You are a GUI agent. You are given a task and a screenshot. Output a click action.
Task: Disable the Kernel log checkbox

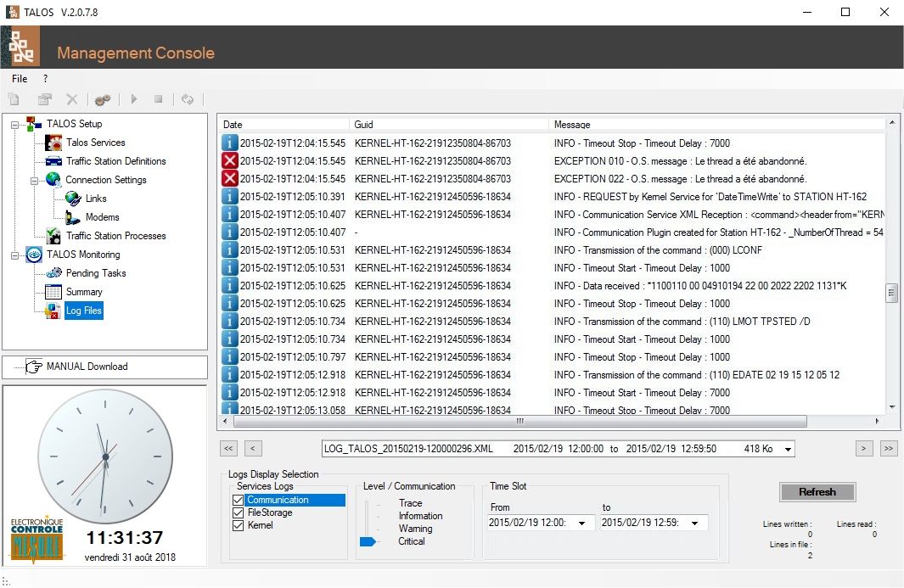[x=239, y=525]
